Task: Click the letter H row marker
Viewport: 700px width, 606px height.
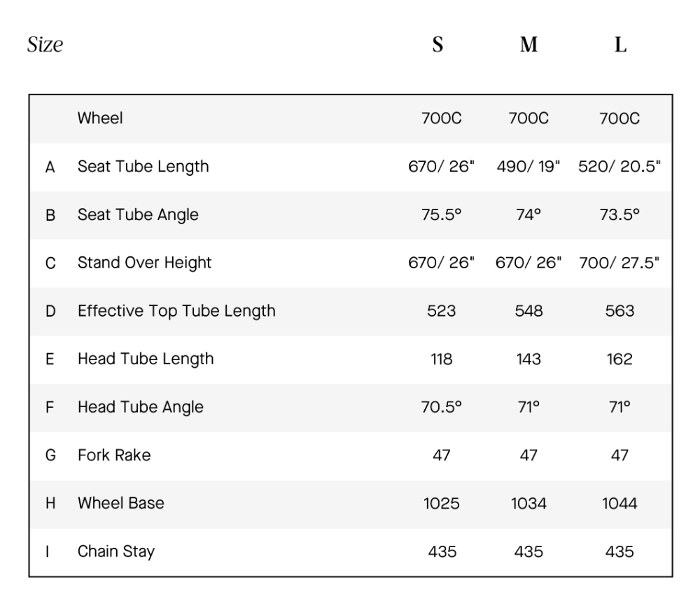Action: [50, 503]
